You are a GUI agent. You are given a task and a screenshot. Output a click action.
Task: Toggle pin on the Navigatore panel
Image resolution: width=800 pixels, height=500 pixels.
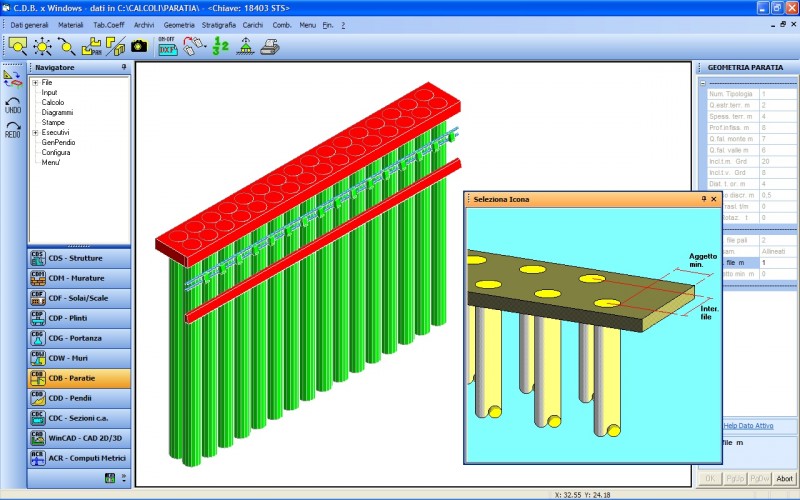coord(124,67)
